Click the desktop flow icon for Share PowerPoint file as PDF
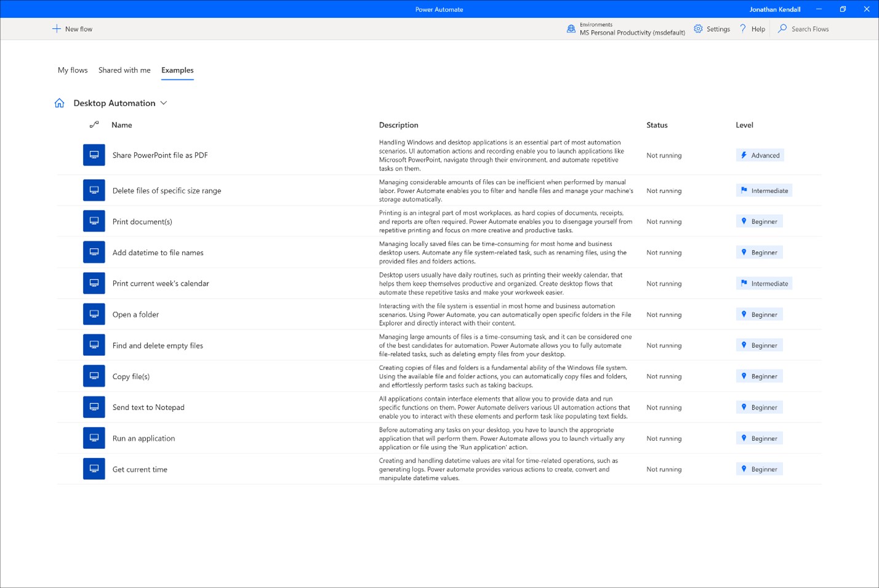This screenshot has width=879, height=588. pyautogui.click(x=94, y=155)
